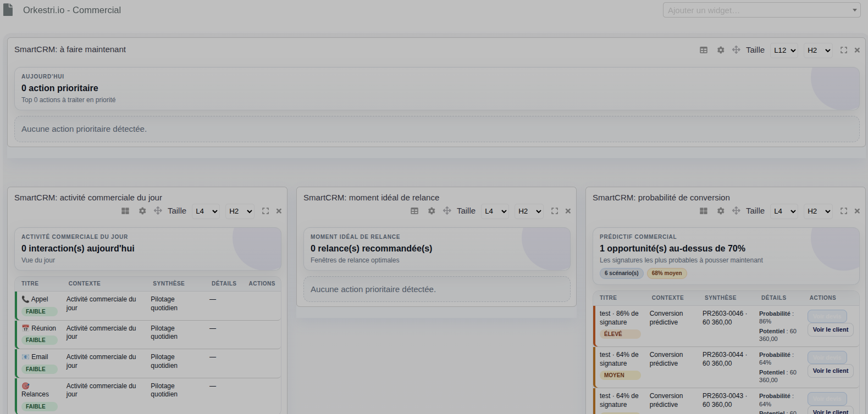
Task: Open L4 dropdown in 'activité commerciale du jour'
Action: coord(206,211)
